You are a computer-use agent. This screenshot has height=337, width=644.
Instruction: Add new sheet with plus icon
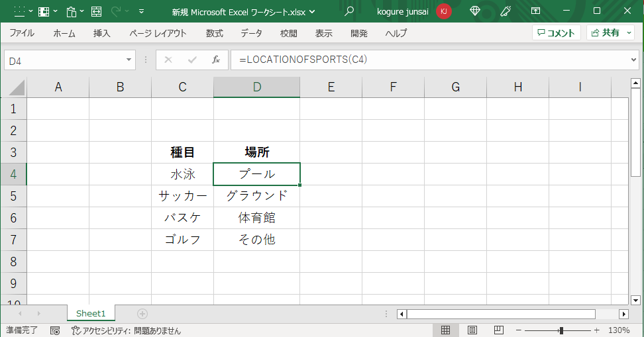[x=142, y=314]
